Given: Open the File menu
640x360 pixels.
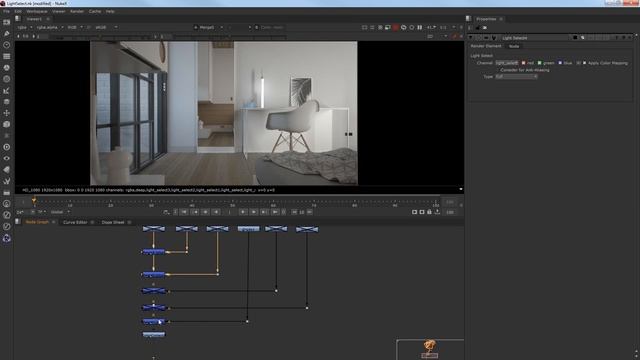Looking at the screenshot, I should point(7,11).
